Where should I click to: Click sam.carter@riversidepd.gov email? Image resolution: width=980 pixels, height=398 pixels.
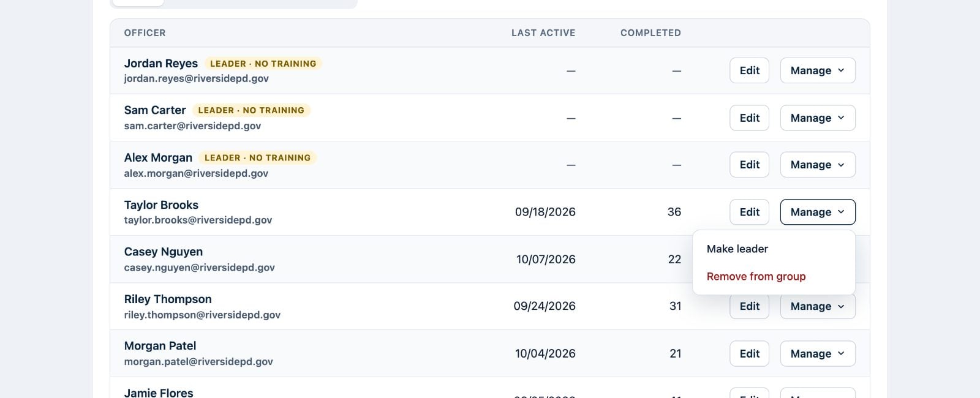tap(192, 126)
